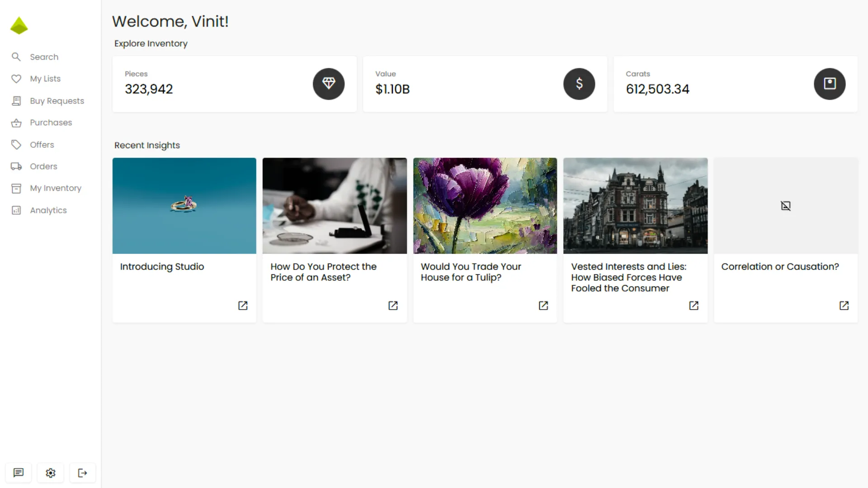Open My Lists in sidebar

(45, 79)
